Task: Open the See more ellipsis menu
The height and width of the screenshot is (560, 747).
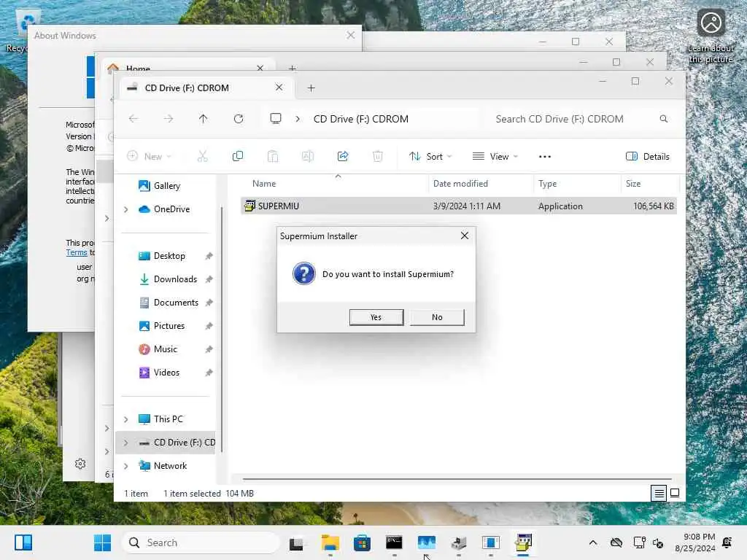Action: 544,156
